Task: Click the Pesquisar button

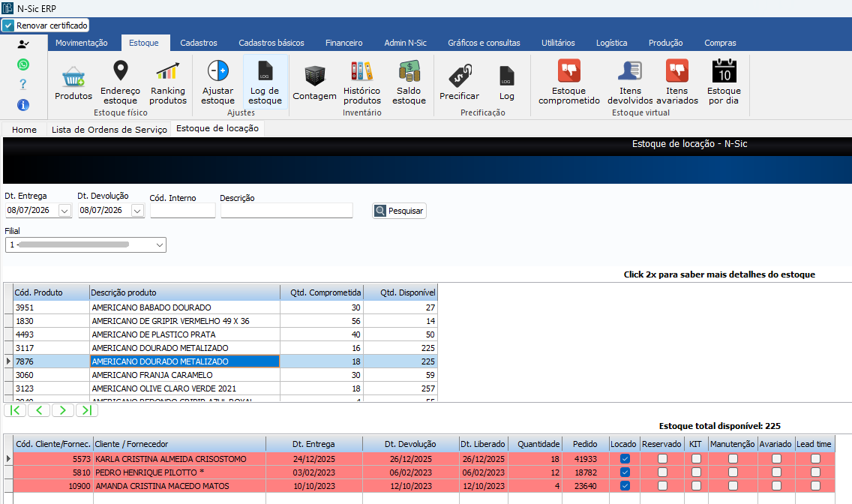Action: [399, 211]
